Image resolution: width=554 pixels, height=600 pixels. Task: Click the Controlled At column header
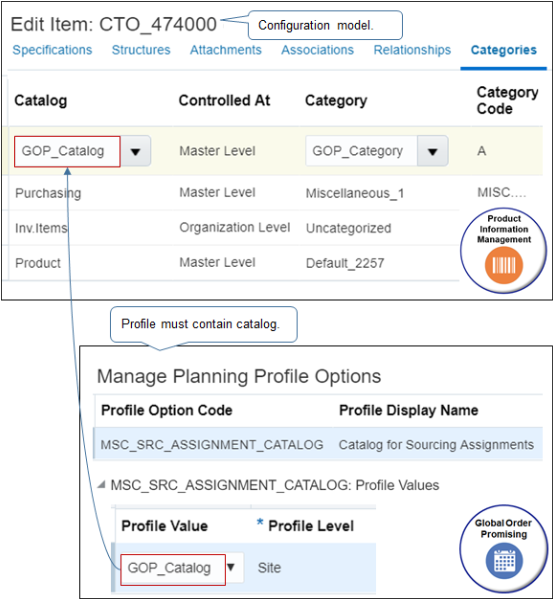[x=225, y=101]
